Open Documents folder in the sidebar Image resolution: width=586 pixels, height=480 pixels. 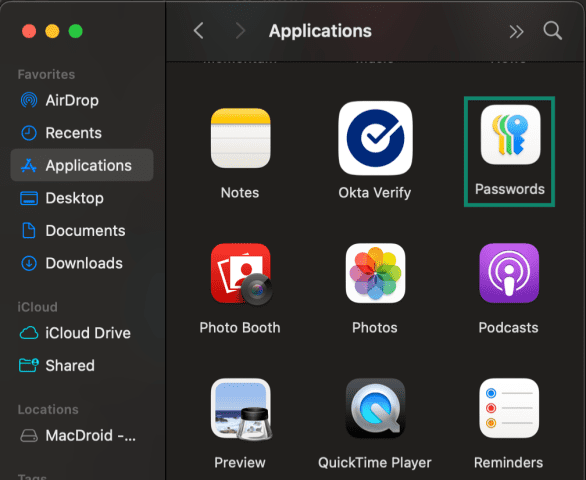click(x=82, y=231)
